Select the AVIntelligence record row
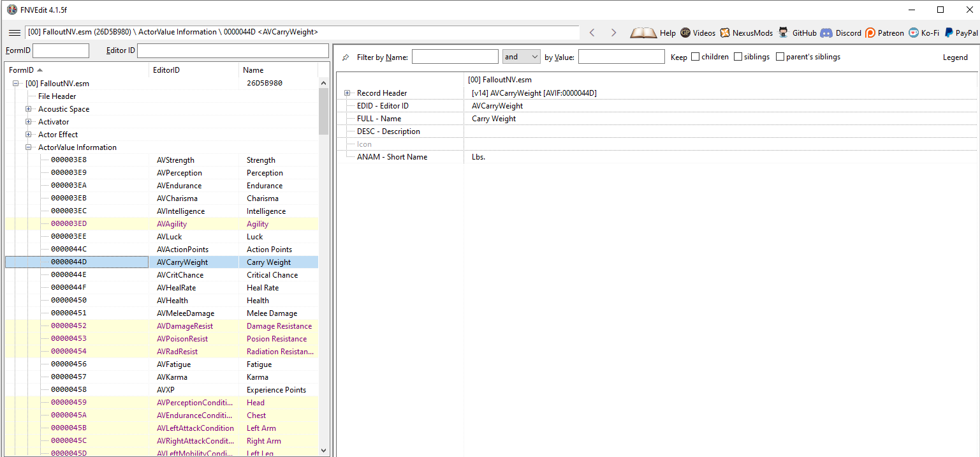Image resolution: width=980 pixels, height=457 pixels. coord(161,211)
